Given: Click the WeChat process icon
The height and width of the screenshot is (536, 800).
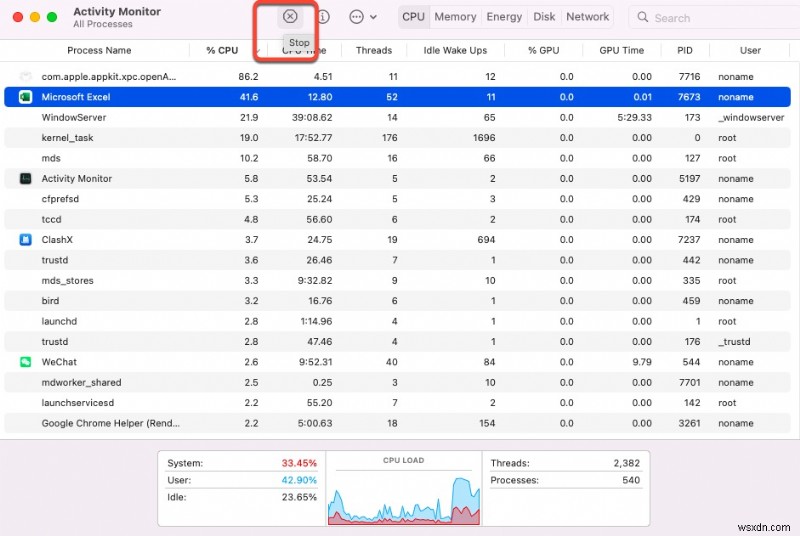Looking at the screenshot, I should click(26, 362).
